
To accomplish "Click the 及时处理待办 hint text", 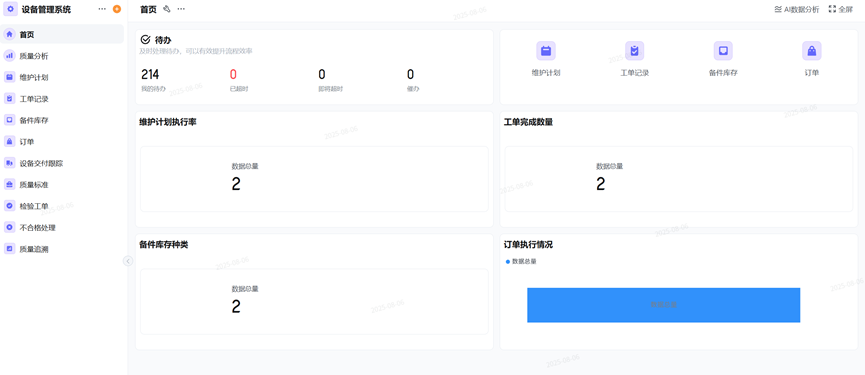I will (196, 51).
